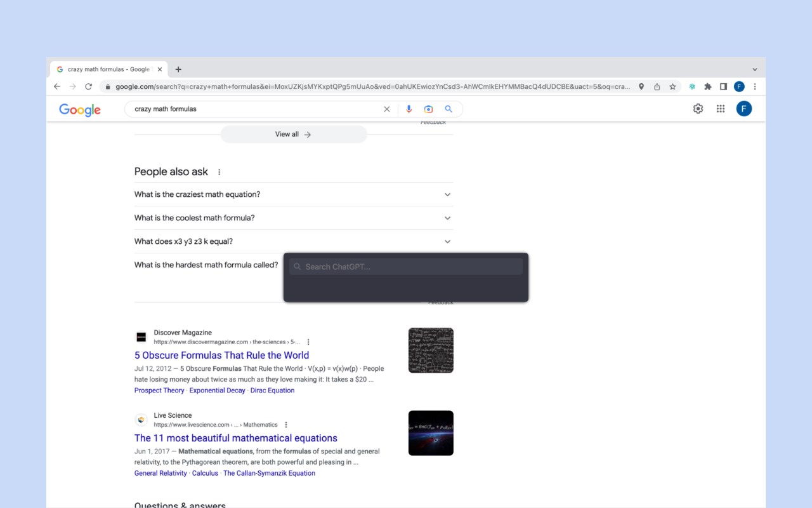The image size is (812, 508).
Task: Click the Feedback link above View all
Action: point(433,122)
